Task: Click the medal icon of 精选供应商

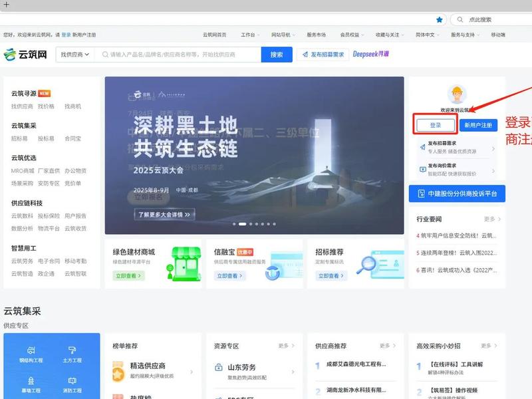Action: coord(118,371)
